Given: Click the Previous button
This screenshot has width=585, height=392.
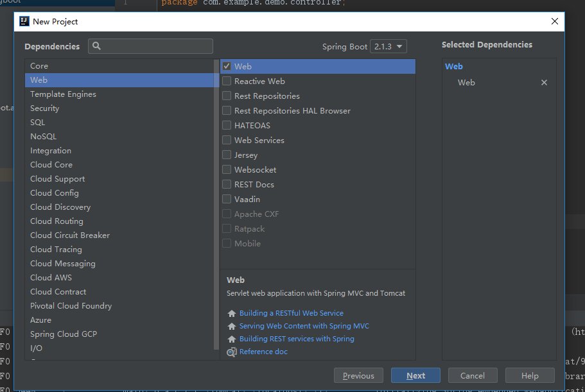Looking at the screenshot, I should (x=358, y=375).
